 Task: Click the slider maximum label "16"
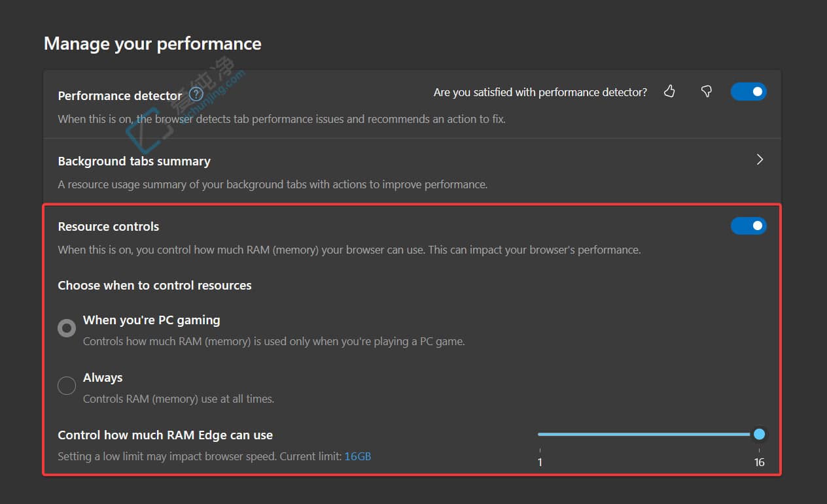tap(759, 462)
